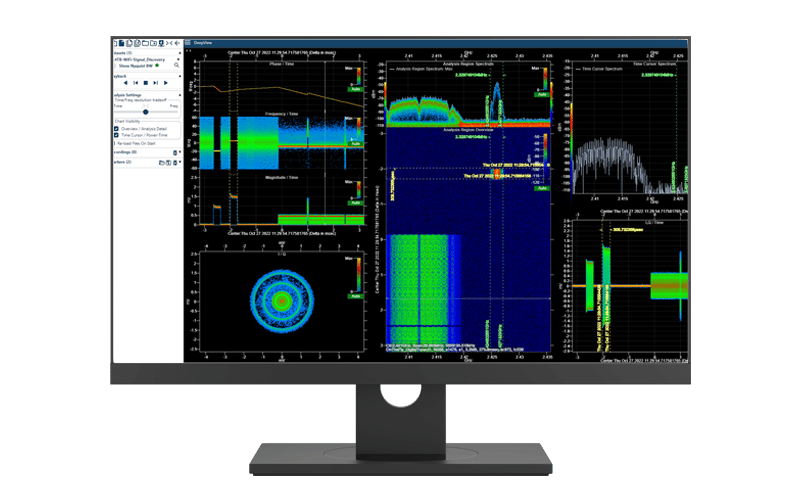Click the Auto button on Phase / Time chart
800x500 pixels.
pos(355,89)
